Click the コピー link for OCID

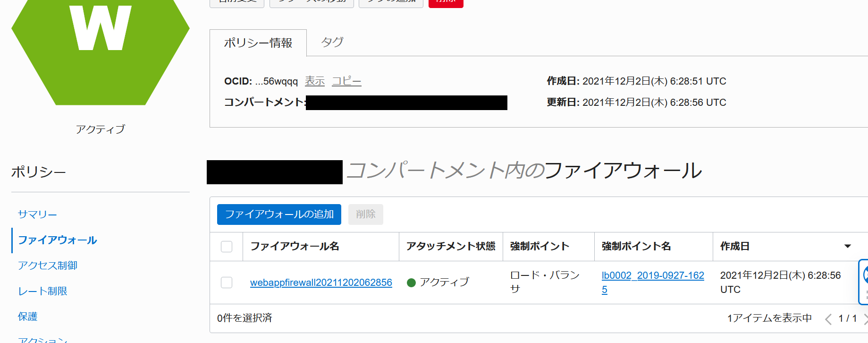pyautogui.click(x=346, y=81)
